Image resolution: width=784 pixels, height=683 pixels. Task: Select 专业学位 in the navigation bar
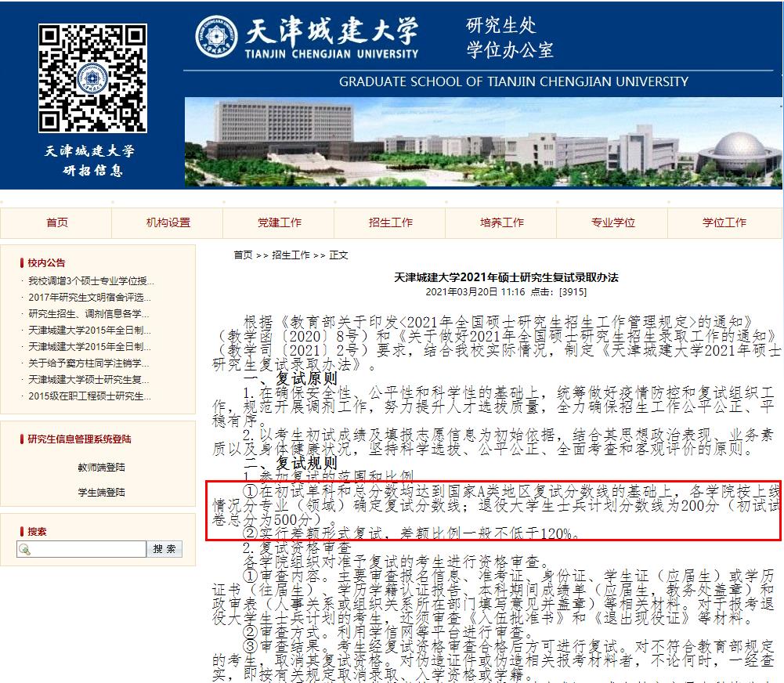coord(612,222)
